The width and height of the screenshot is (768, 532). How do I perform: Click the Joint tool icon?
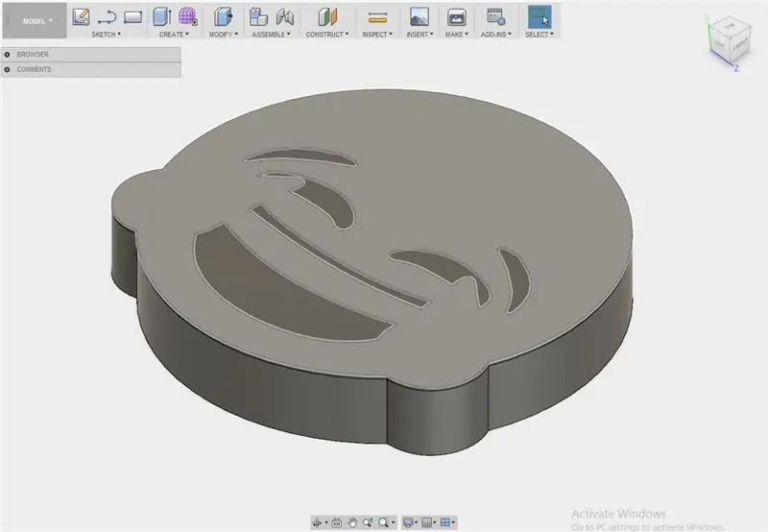point(284,17)
